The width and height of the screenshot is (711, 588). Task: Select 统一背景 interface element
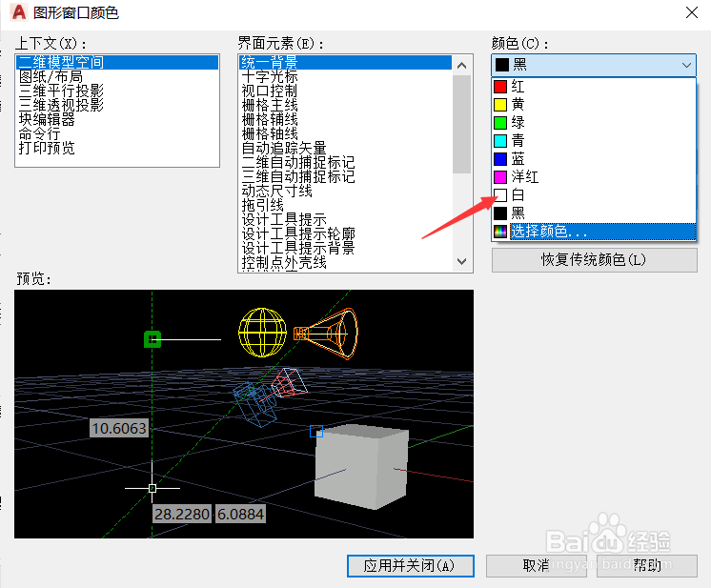[345, 62]
